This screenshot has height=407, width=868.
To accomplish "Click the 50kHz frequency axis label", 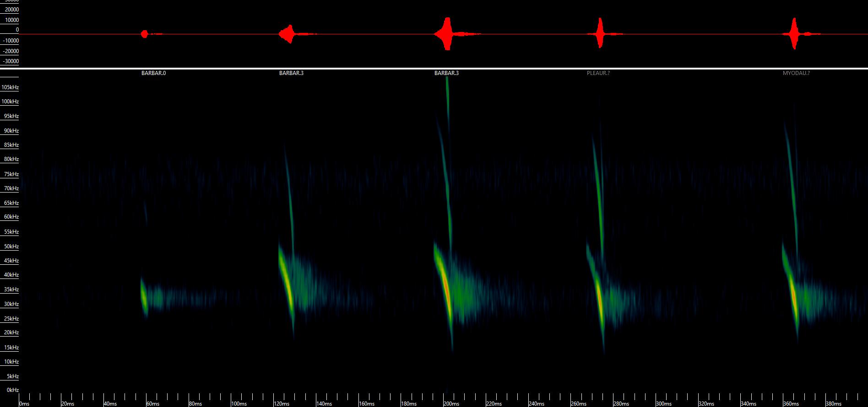I will tap(11, 246).
